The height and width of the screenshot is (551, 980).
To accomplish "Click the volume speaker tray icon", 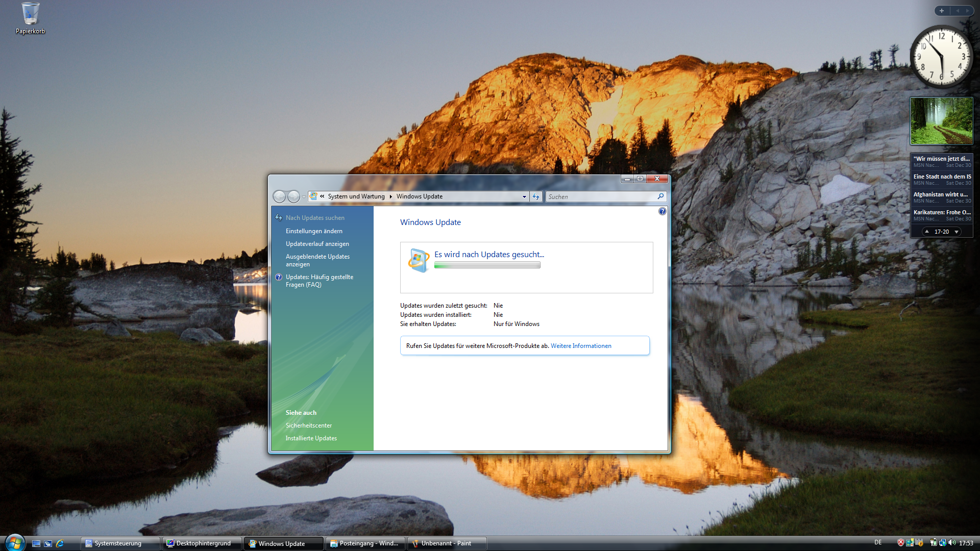I will [x=951, y=543].
